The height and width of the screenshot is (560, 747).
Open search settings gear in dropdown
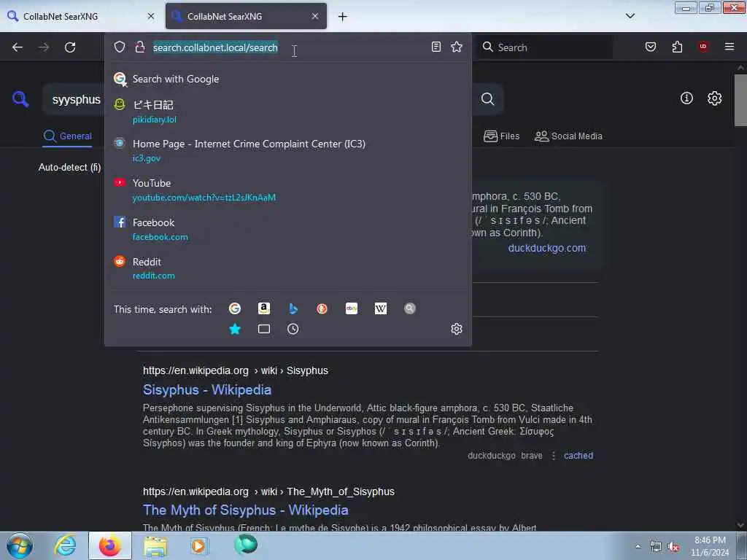457,329
